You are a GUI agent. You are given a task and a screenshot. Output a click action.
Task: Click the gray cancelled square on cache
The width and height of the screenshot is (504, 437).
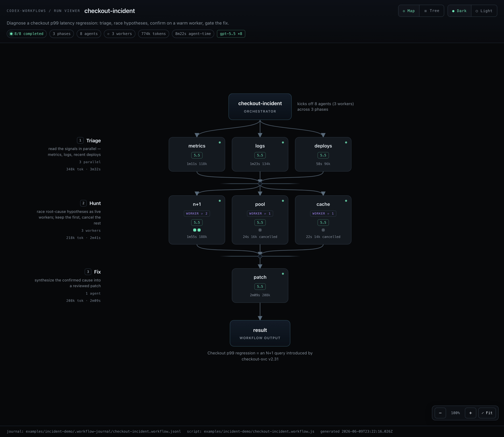coord(323,230)
